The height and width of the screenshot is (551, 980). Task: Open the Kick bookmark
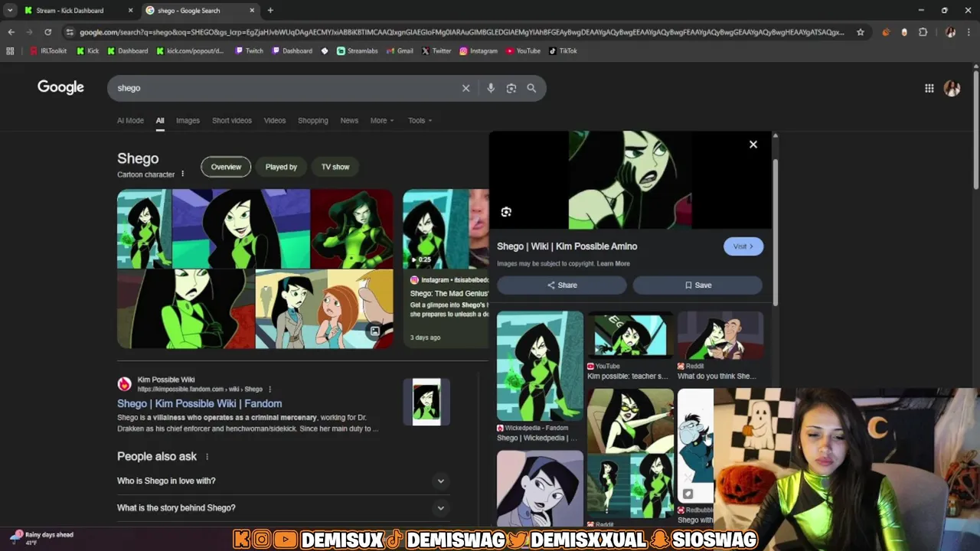(x=88, y=51)
